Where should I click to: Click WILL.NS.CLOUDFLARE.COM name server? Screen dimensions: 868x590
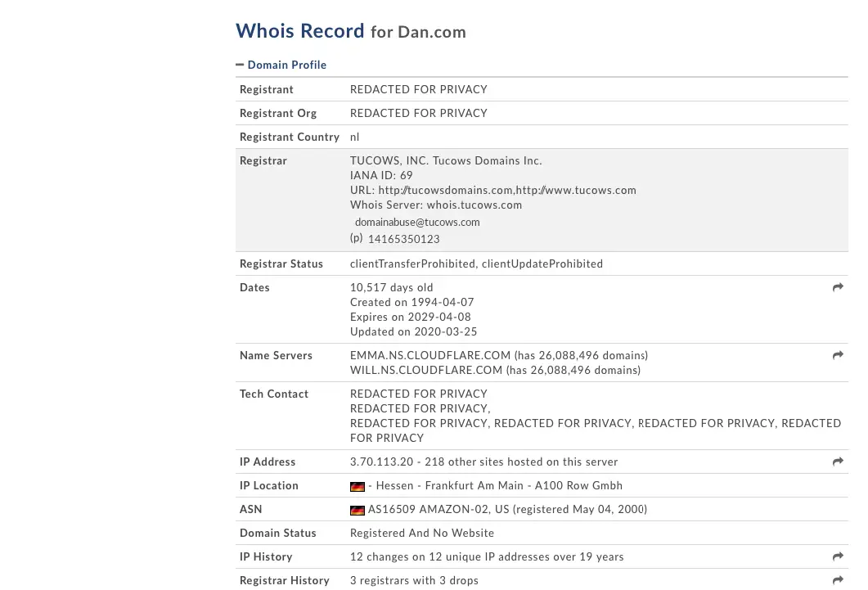coord(425,370)
